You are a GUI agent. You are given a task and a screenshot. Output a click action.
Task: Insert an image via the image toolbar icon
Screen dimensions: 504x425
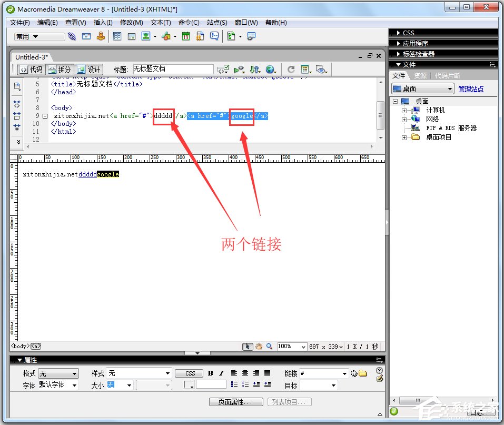pyautogui.click(x=145, y=36)
